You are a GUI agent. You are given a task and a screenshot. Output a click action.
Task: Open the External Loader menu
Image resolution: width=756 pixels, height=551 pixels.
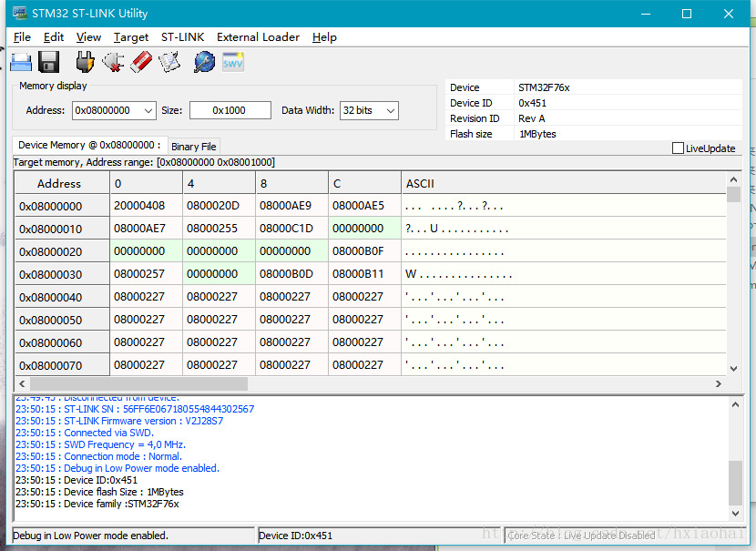(x=258, y=37)
